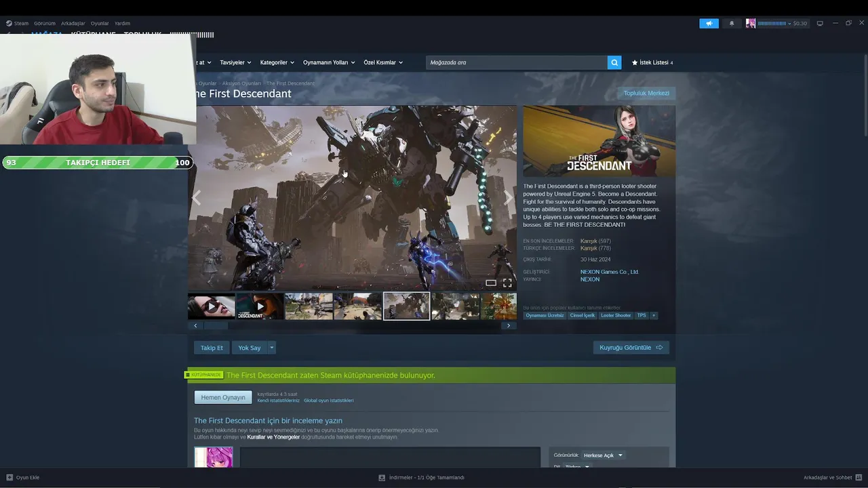Select fourth screenshot thumbnail

point(358,306)
